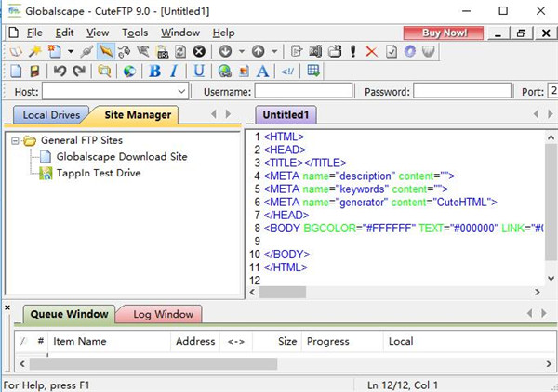The height and width of the screenshot is (392, 558).
Task: Open the Tools menu
Action: (135, 33)
